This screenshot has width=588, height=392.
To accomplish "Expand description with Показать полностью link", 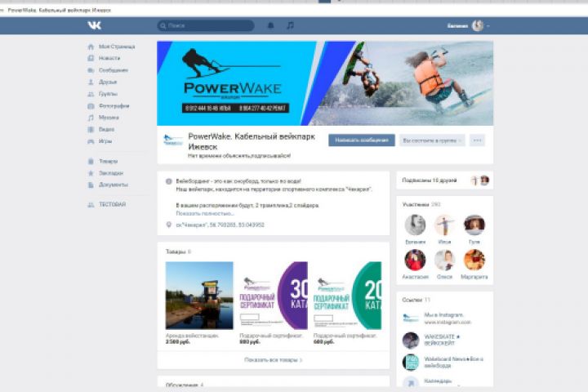I will point(205,213).
